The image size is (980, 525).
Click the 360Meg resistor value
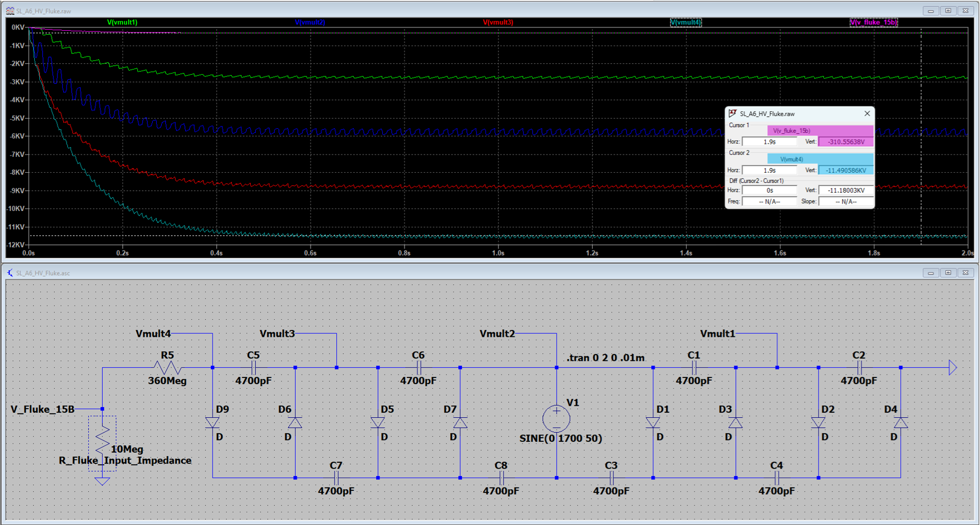pyautogui.click(x=167, y=381)
